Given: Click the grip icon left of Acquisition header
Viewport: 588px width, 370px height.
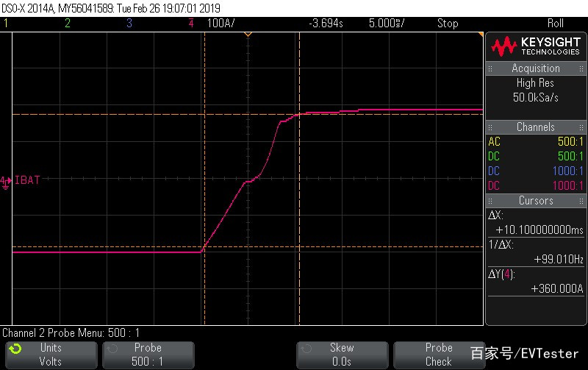Looking at the screenshot, I should click(x=490, y=68).
